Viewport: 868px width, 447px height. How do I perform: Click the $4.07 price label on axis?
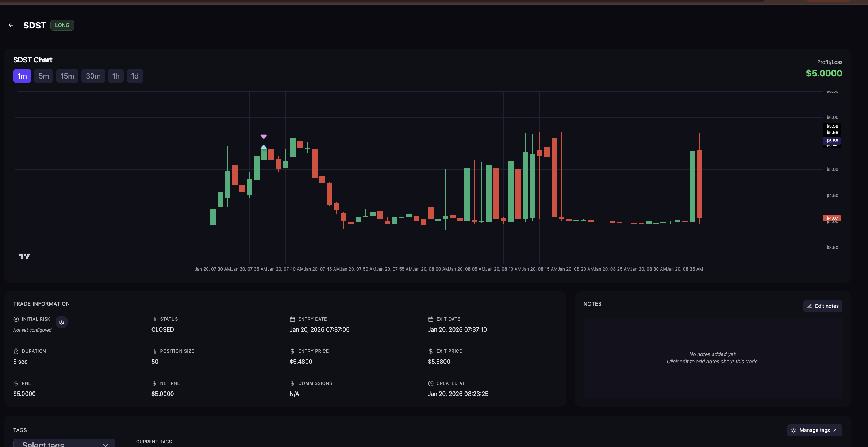point(832,218)
